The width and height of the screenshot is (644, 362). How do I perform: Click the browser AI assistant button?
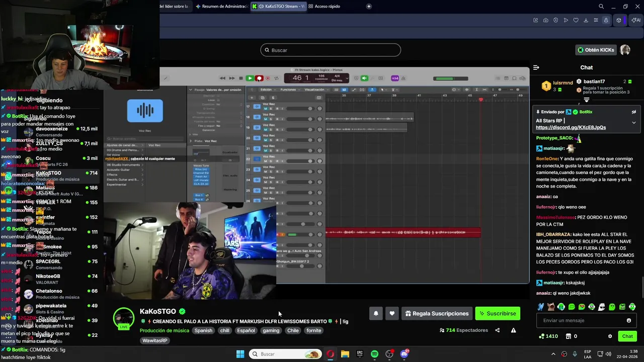click(636, 20)
